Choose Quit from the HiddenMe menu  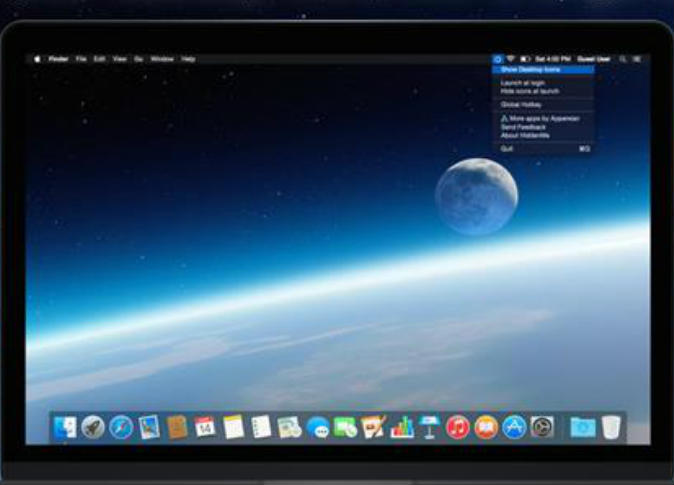[507, 147]
